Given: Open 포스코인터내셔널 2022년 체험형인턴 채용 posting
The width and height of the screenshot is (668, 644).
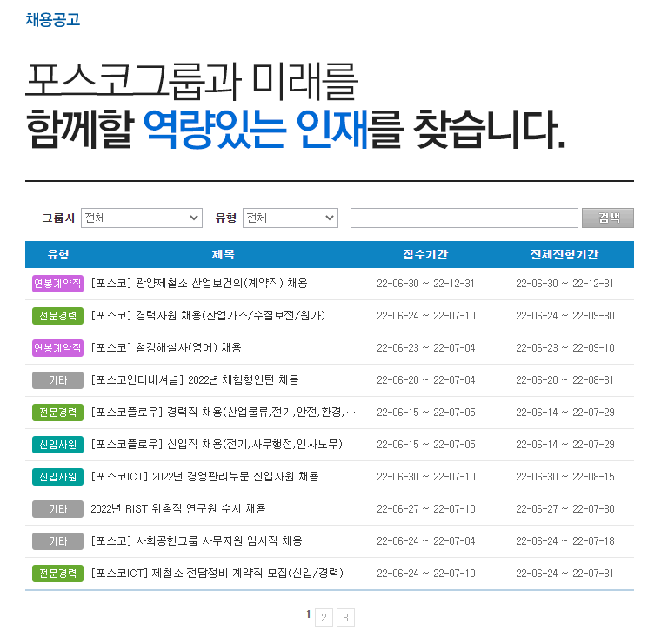Looking at the screenshot, I should [x=195, y=379].
